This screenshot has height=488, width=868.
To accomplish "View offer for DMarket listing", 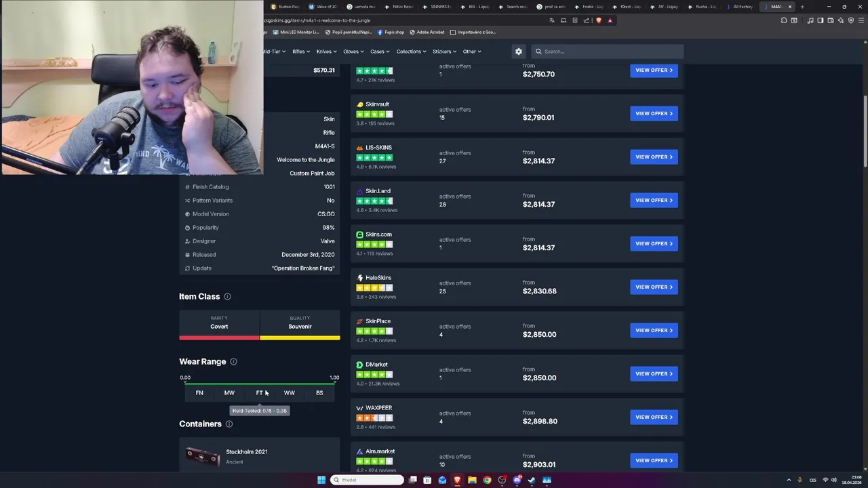I will coord(654,374).
